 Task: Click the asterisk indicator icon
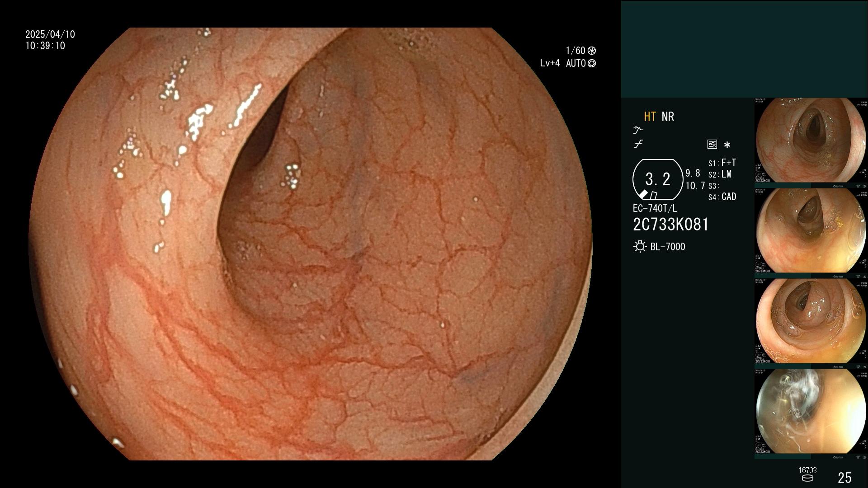click(727, 145)
